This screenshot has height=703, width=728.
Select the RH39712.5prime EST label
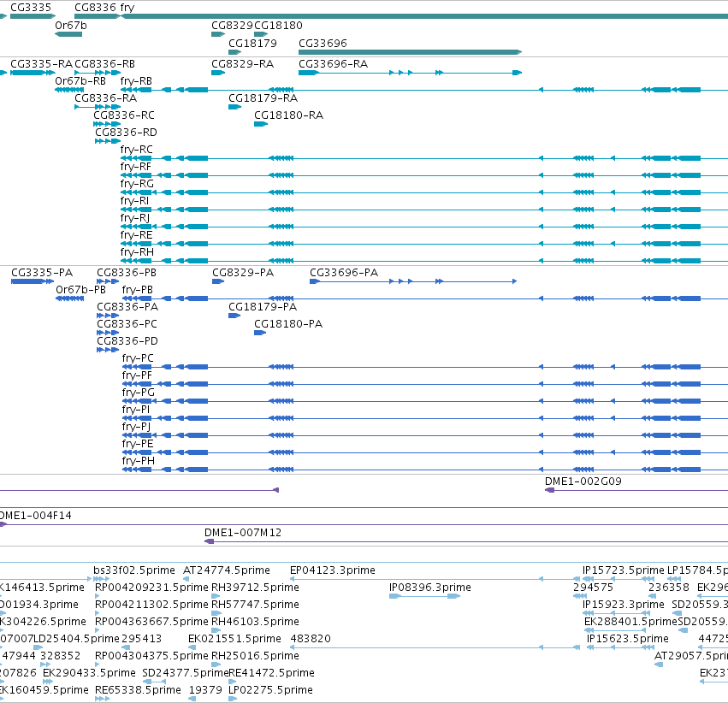pos(255,588)
